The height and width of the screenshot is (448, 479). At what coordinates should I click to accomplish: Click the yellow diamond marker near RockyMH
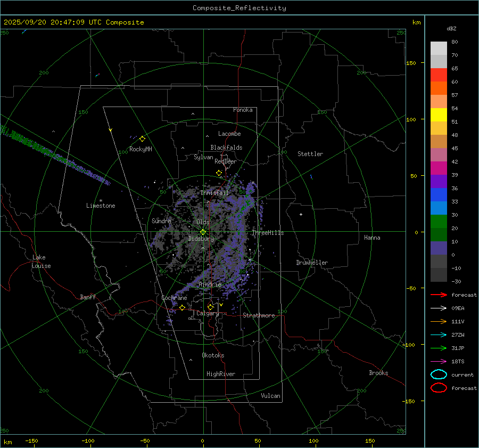(142, 139)
